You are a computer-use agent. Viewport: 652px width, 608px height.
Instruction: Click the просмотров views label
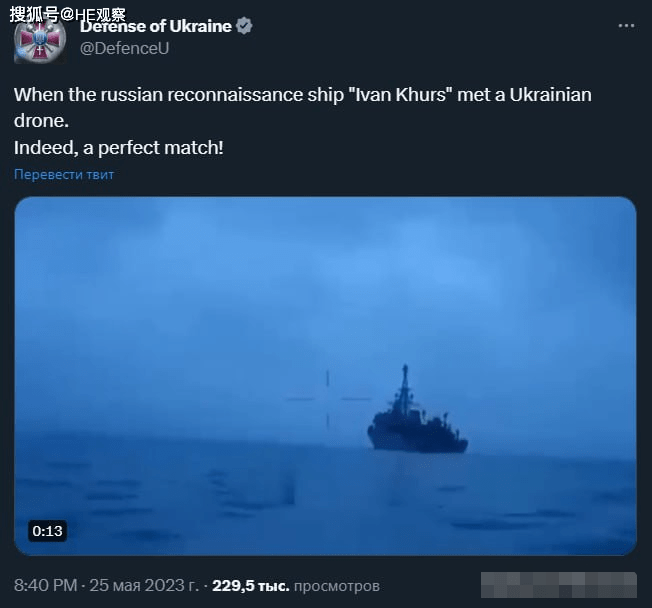tap(337, 586)
